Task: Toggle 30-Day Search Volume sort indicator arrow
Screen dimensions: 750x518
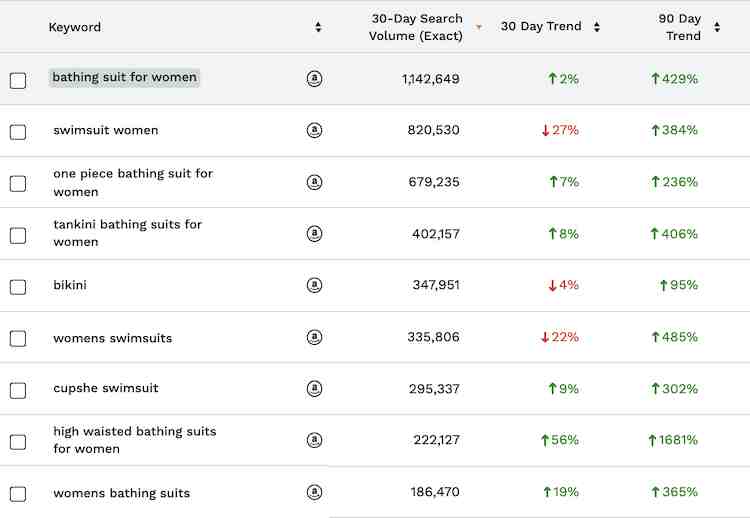Action: pos(478,27)
